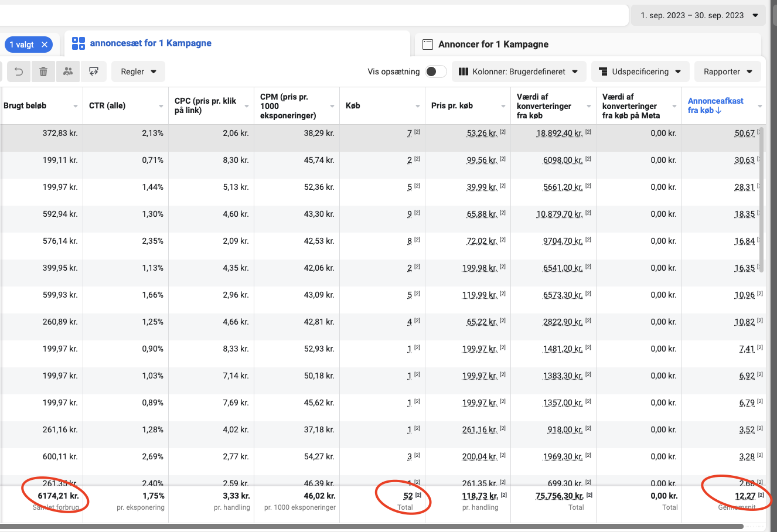This screenshot has width=777, height=532.
Task: Click spend amount 592,94 kr.
Action: (x=60, y=214)
